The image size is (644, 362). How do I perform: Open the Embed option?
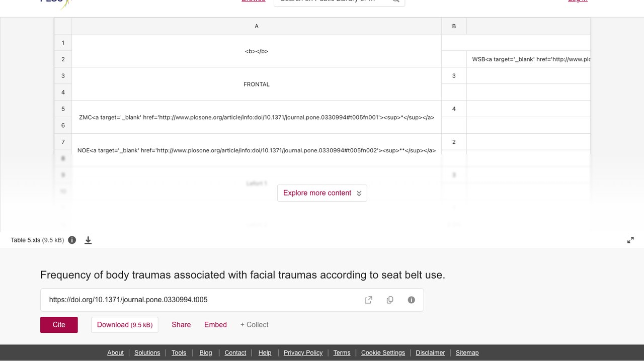pyautogui.click(x=215, y=325)
